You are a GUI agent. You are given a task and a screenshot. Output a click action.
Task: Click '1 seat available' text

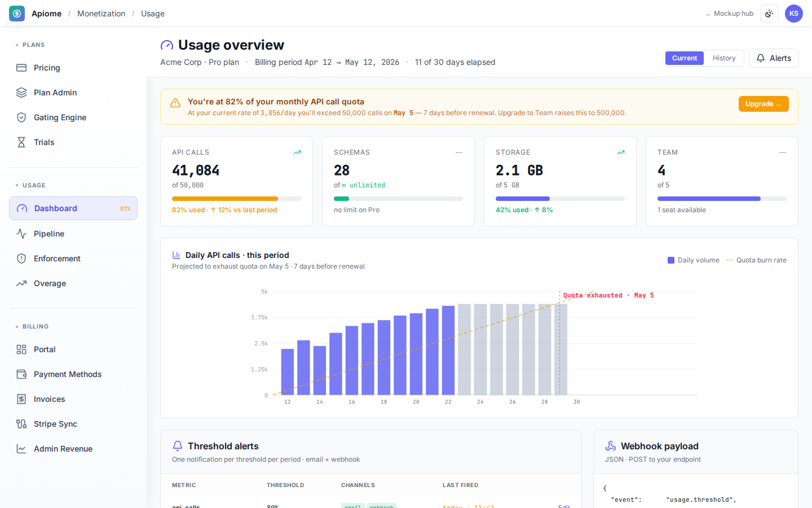[682, 210]
